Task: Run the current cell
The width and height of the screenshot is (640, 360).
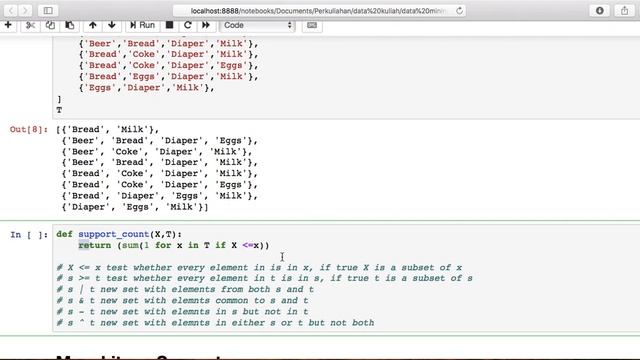Action: (x=142, y=25)
